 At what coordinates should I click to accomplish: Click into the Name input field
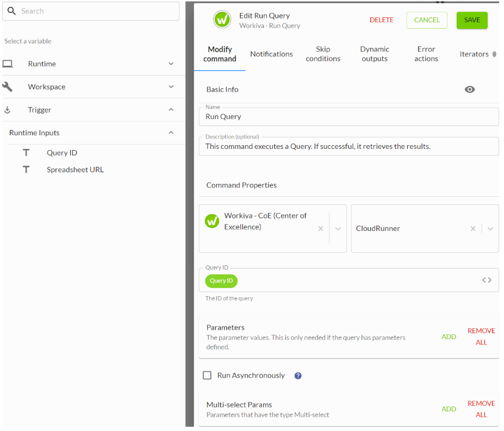348,117
